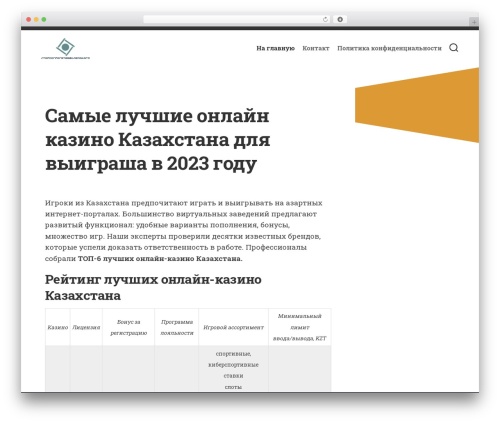
Task: Click the Минимальный лимит ввода/вывода header
Action: click(300, 327)
